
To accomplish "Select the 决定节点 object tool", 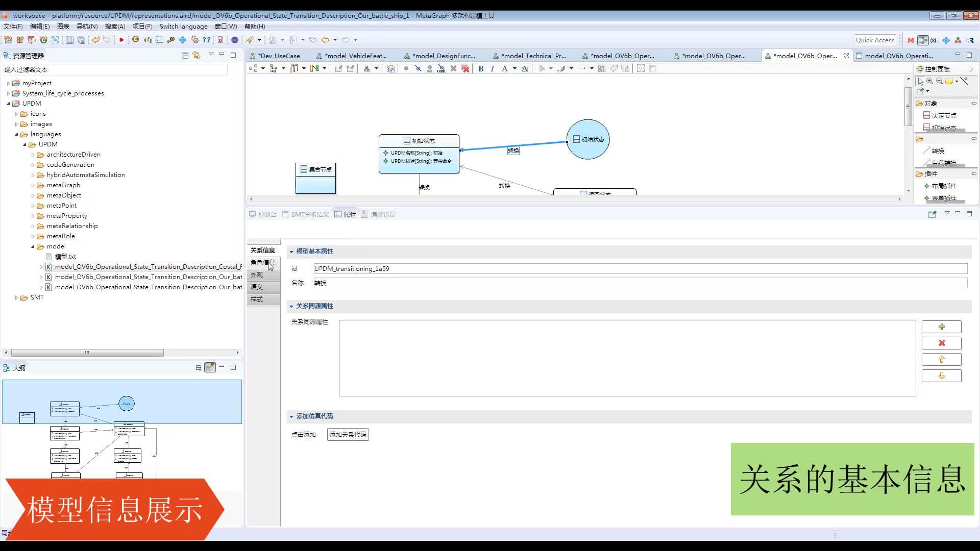I will coord(943,115).
